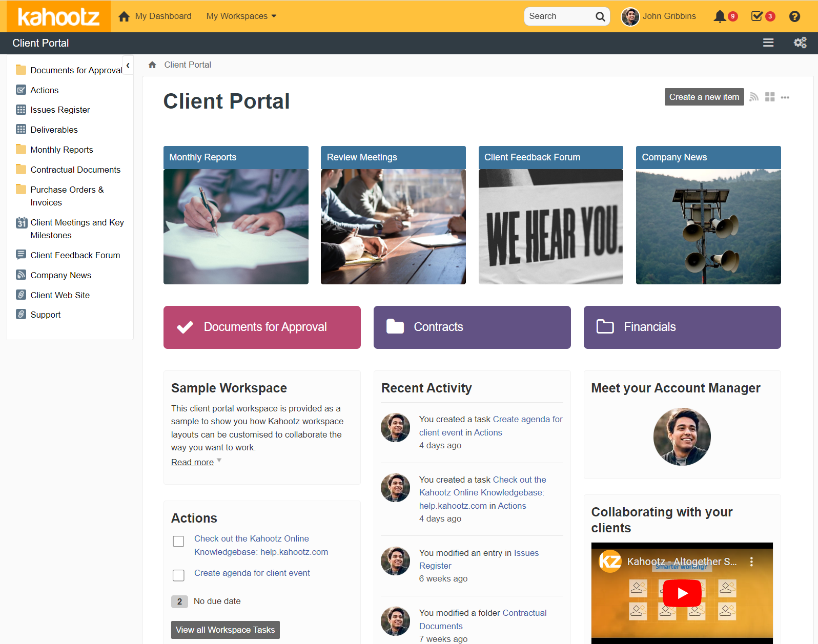Viewport: 818px width, 644px height.
Task: Tick Create agenda for client event checkbox
Action: (x=178, y=575)
